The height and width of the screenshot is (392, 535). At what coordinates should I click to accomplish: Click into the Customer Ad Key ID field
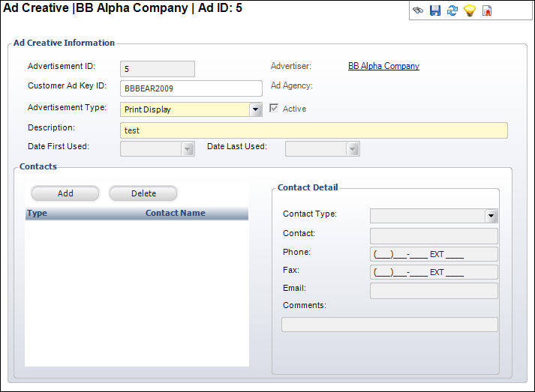191,88
